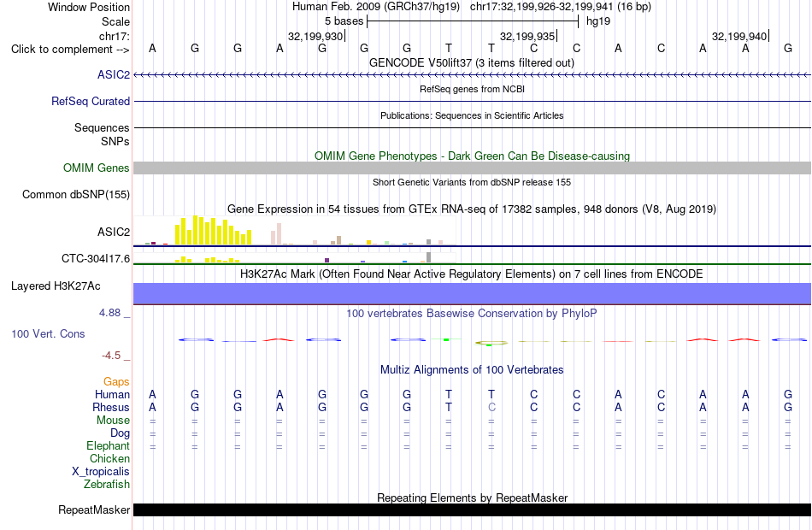Click the ASIC2 GTEx expression bar chart
This screenshot has width=812, height=530.
[295, 231]
